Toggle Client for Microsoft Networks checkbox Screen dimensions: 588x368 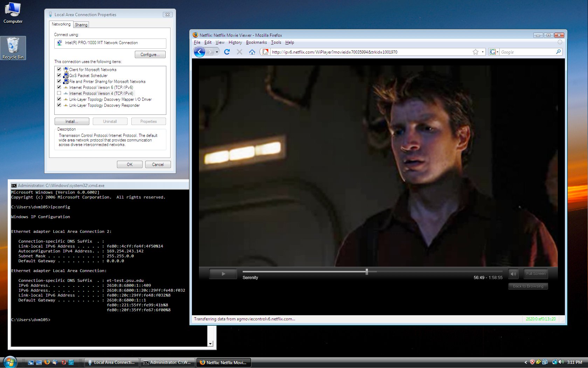click(x=59, y=69)
